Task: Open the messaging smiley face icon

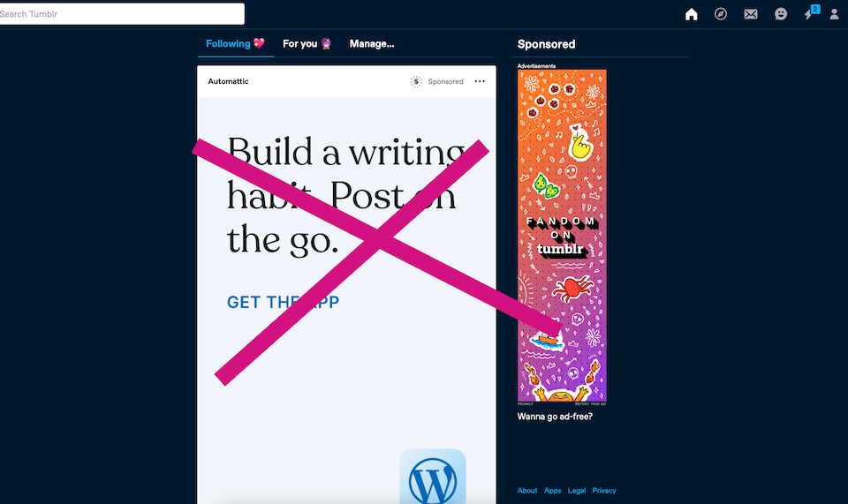Action: (780, 14)
